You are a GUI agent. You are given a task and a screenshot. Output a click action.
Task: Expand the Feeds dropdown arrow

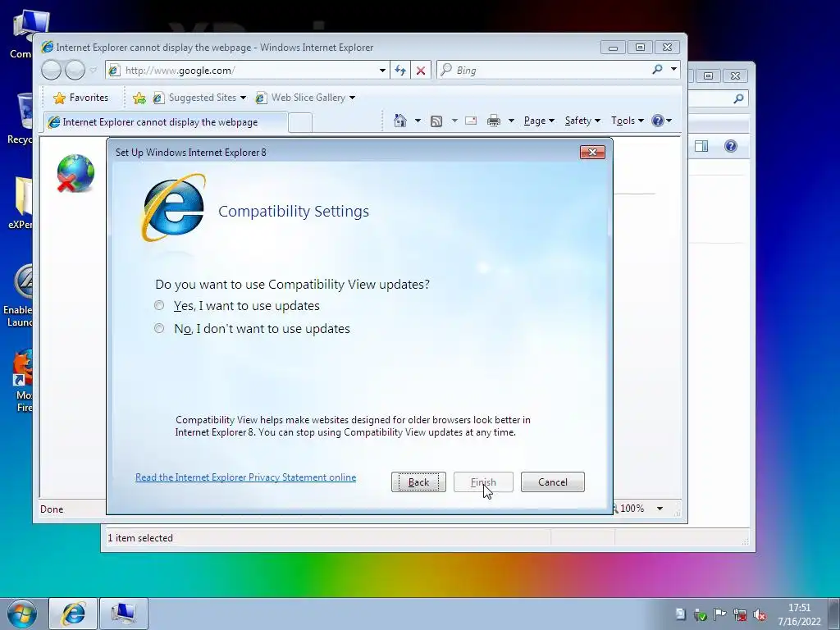454,121
